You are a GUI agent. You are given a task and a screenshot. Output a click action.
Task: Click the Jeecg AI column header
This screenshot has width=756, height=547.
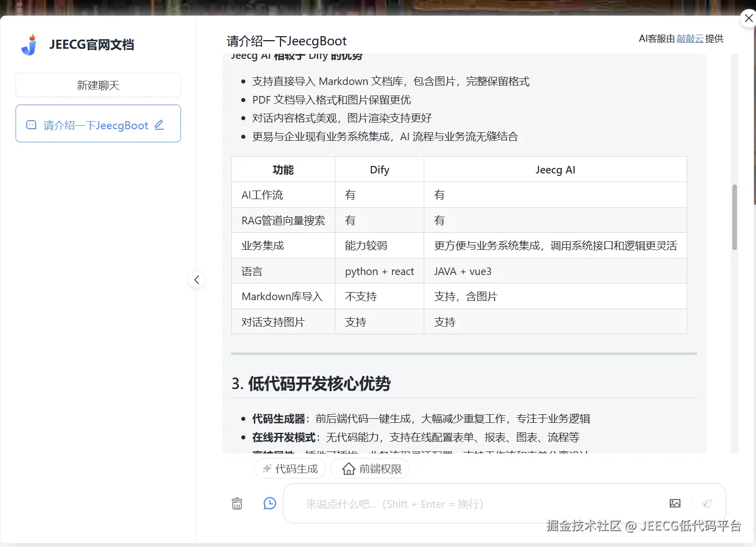(x=555, y=169)
